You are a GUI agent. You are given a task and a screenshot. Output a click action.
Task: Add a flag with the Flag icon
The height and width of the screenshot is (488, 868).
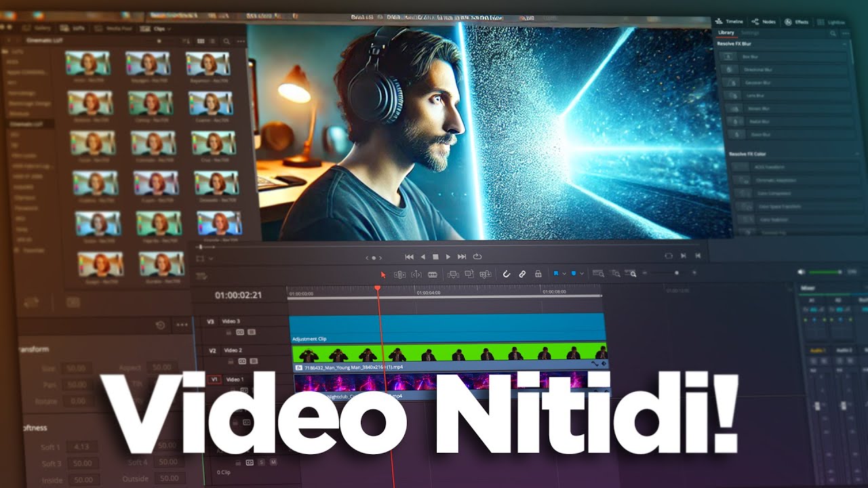(555, 274)
